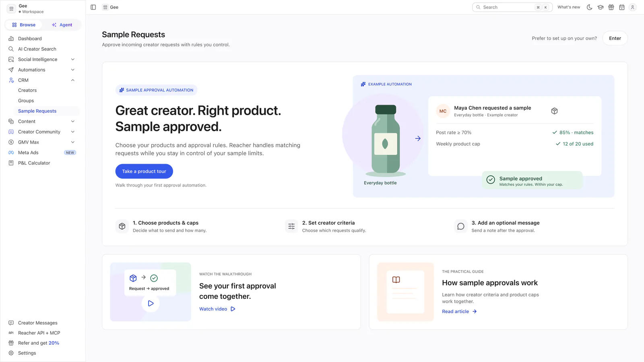644x362 pixels.
Task: Open What's new in top bar
Action: pyautogui.click(x=569, y=7)
